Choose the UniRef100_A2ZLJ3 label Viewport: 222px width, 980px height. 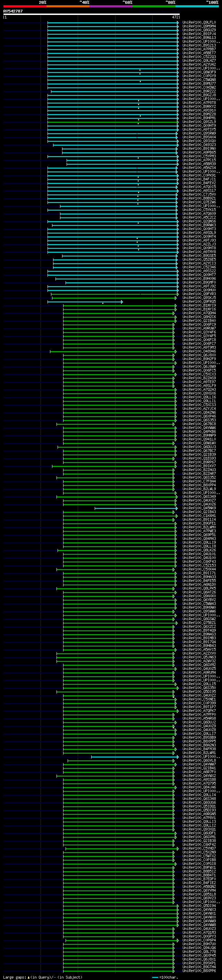(199, 244)
